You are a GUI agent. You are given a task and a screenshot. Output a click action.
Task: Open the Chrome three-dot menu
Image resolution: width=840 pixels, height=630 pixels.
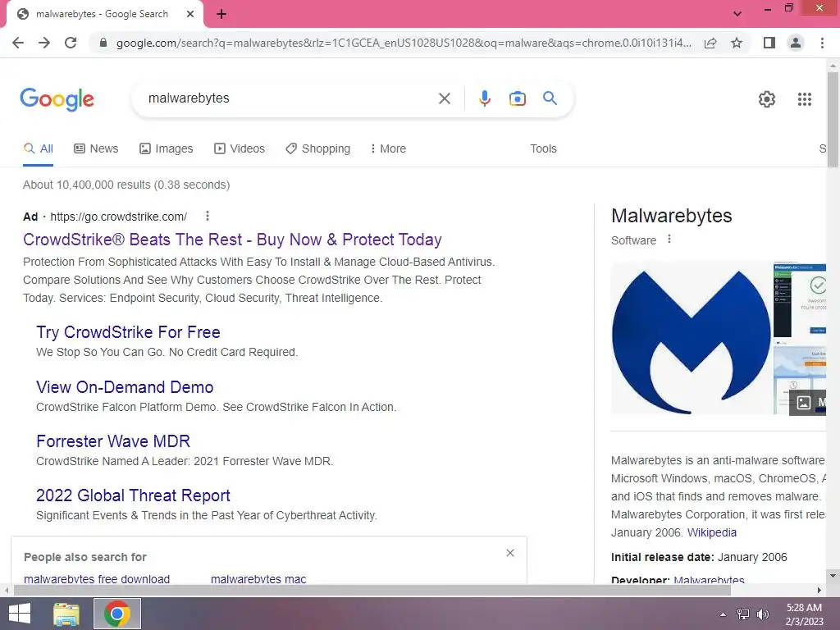point(822,43)
